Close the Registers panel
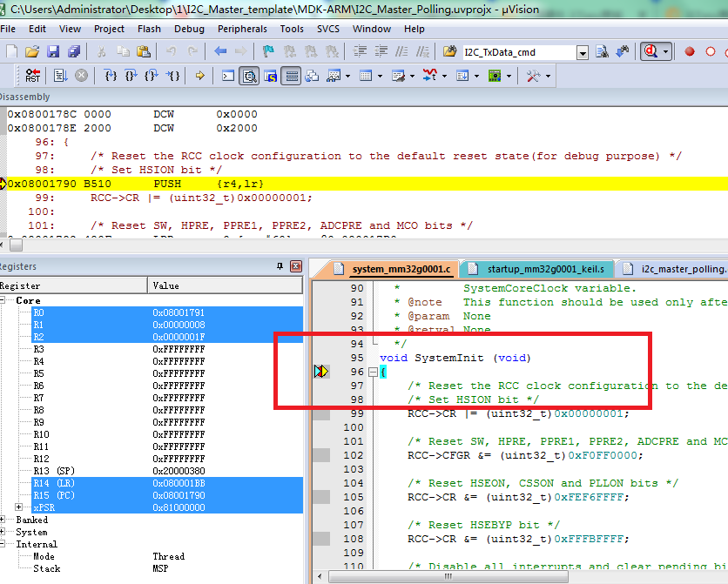Viewport: 728px width, 584px height. tap(296, 266)
